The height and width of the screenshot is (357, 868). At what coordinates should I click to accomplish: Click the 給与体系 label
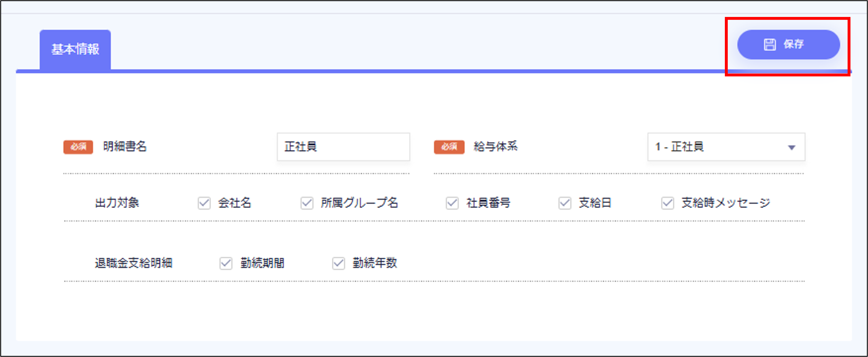click(x=496, y=146)
